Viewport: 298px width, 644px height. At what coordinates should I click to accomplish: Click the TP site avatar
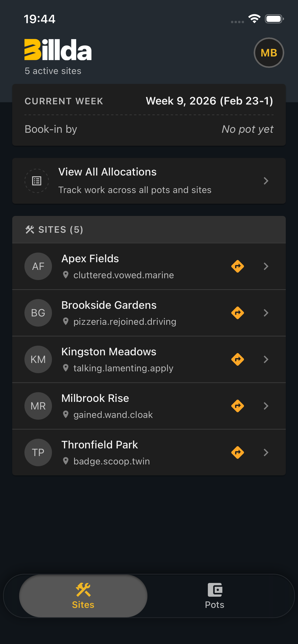(x=38, y=452)
